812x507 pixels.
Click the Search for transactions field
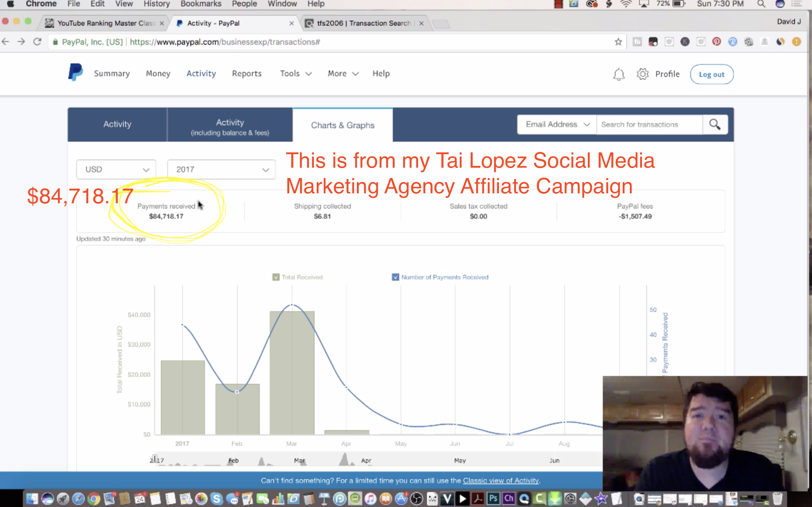tap(649, 125)
